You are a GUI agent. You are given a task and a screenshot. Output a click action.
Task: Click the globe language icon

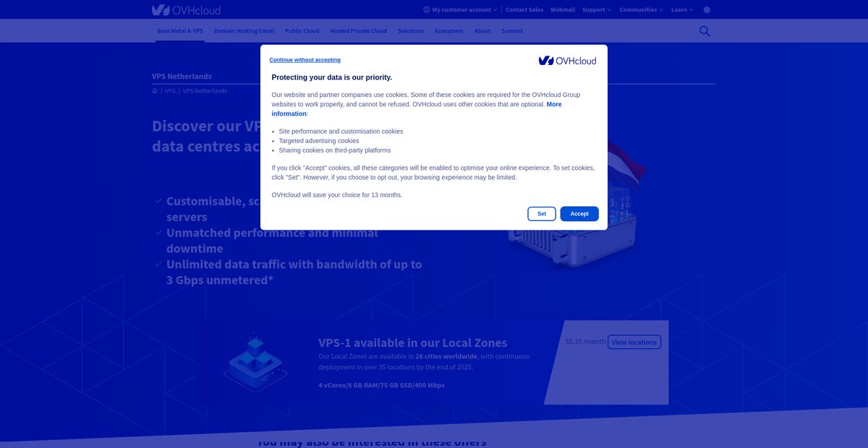pos(707,10)
